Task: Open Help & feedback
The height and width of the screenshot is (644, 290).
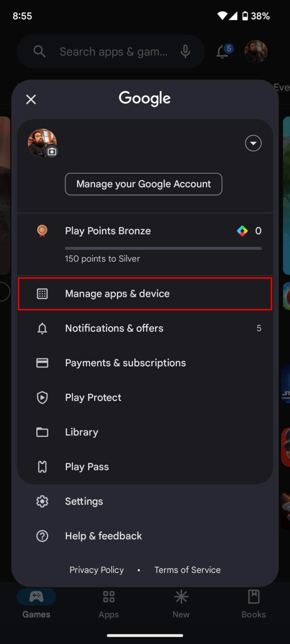Action: 103,535
